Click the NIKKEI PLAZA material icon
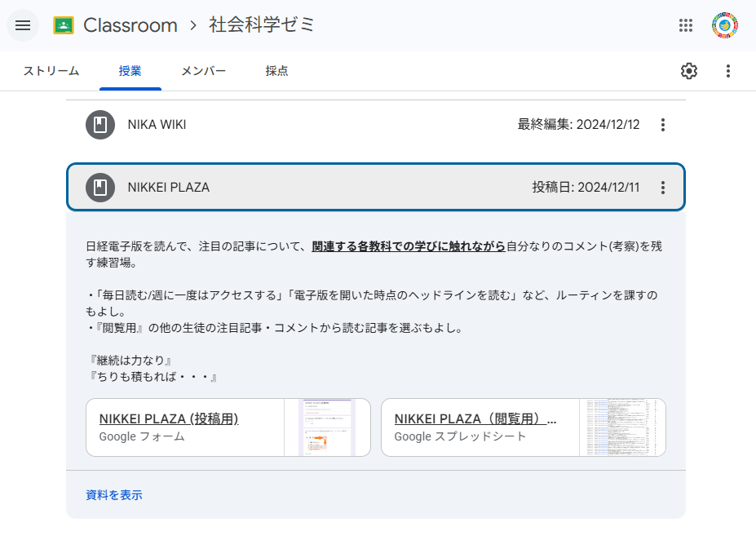 pos(100,188)
